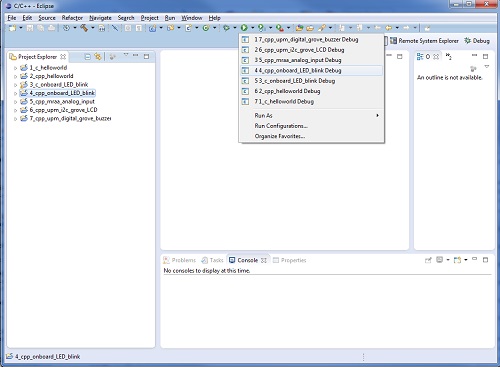Image resolution: width=500 pixels, height=367 pixels.
Task: Open the Navigate menu
Action: click(100, 18)
